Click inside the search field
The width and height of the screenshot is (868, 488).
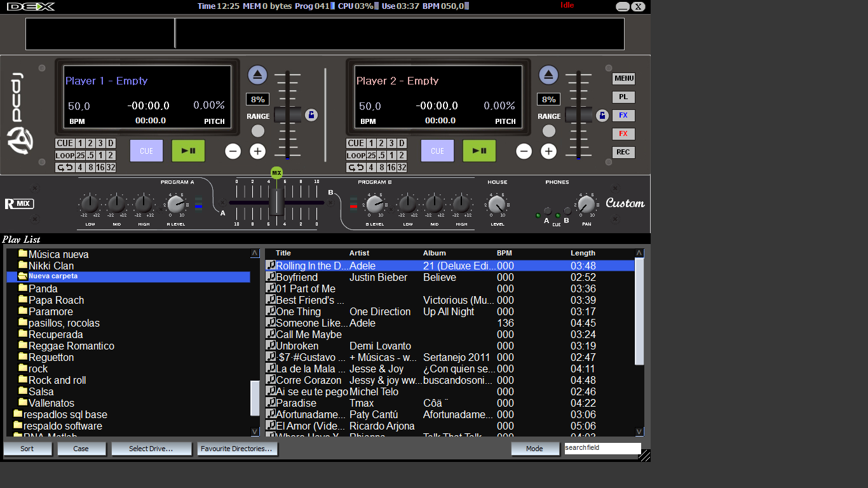click(601, 448)
